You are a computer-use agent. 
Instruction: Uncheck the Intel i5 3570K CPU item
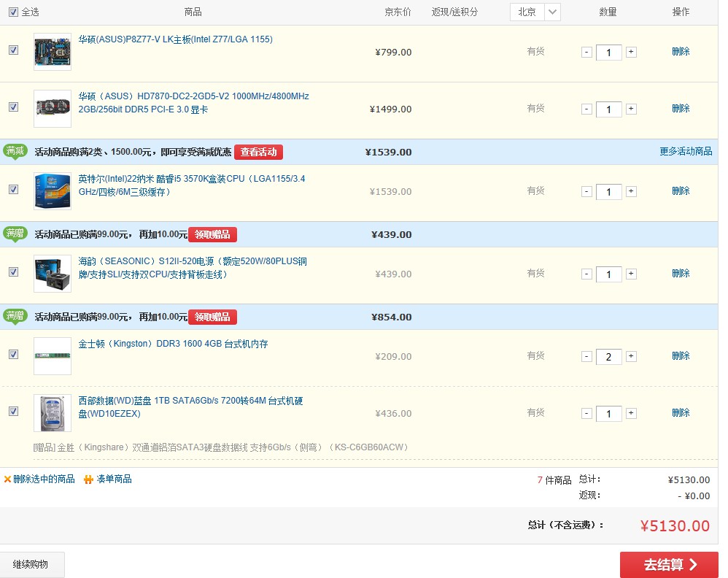tap(13, 190)
